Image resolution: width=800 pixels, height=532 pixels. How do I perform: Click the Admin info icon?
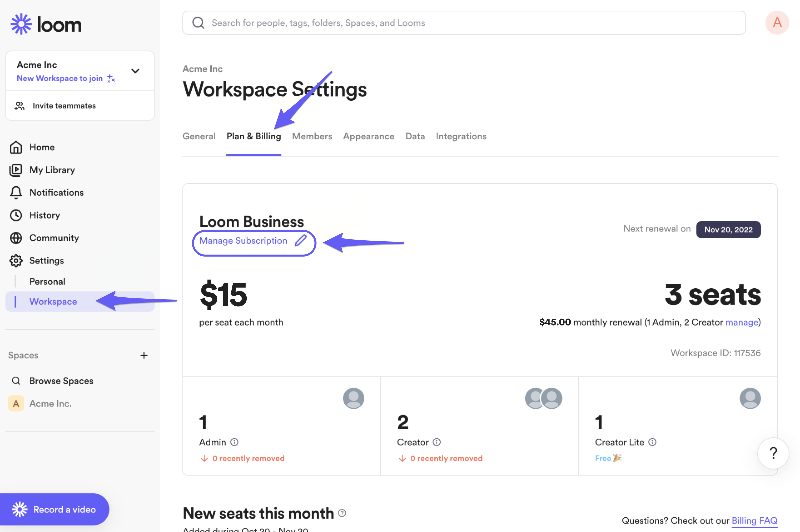tap(234, 442)
